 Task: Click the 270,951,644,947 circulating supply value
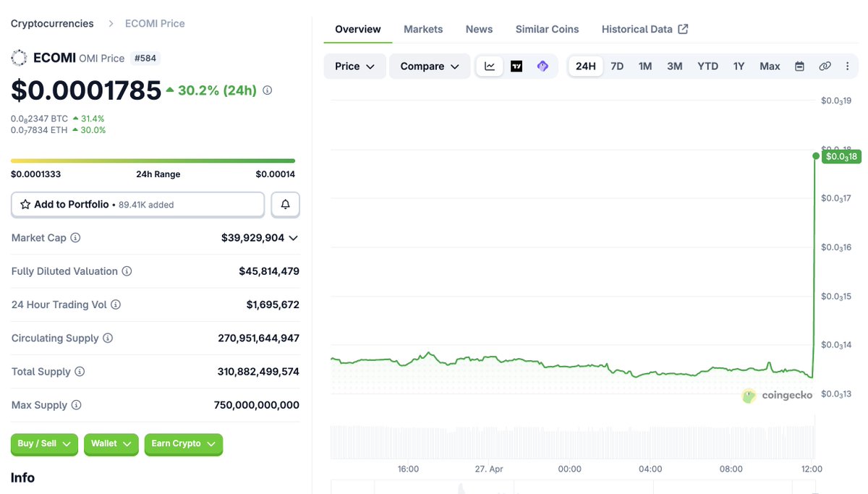(258, 338)
